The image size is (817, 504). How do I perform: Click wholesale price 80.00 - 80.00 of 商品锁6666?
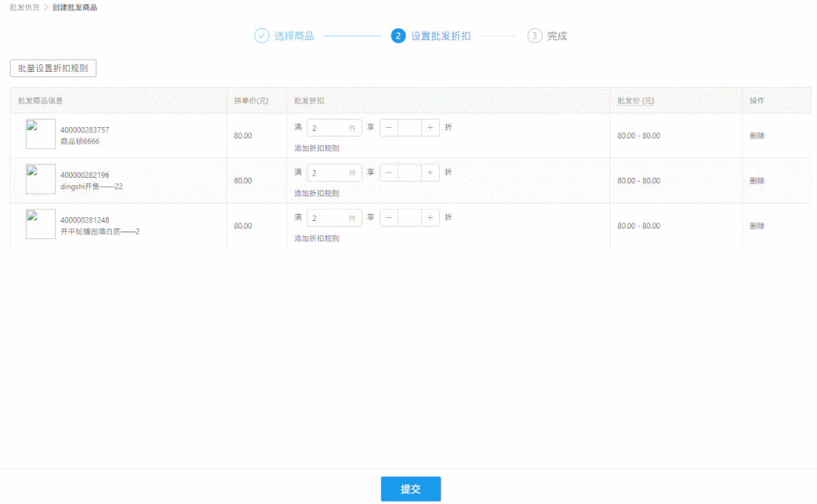coord(639,136)
